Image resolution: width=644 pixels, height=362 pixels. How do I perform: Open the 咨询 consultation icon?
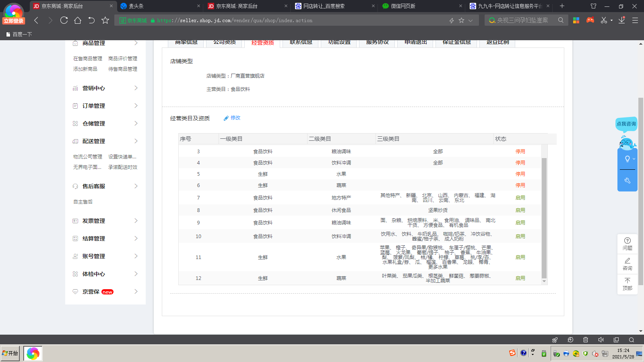(627, 264)
